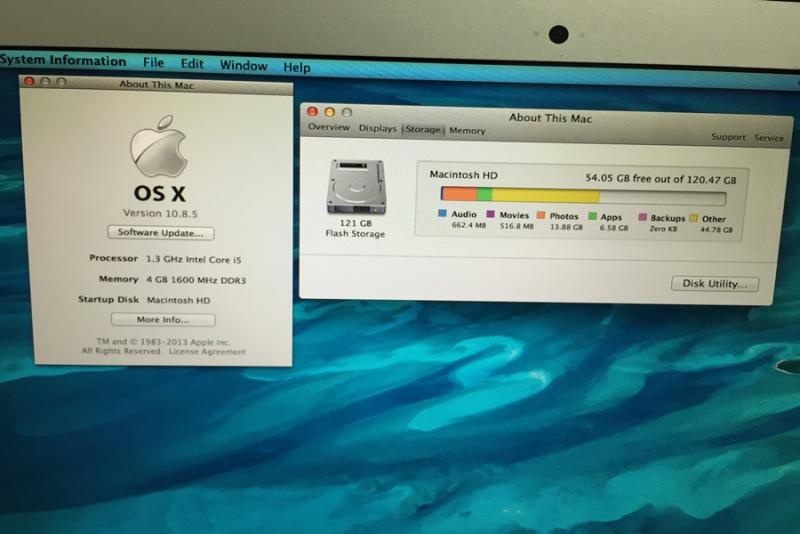Open the Help menu
The width and height of the screenshot is (800, 534).
(297, 67)
